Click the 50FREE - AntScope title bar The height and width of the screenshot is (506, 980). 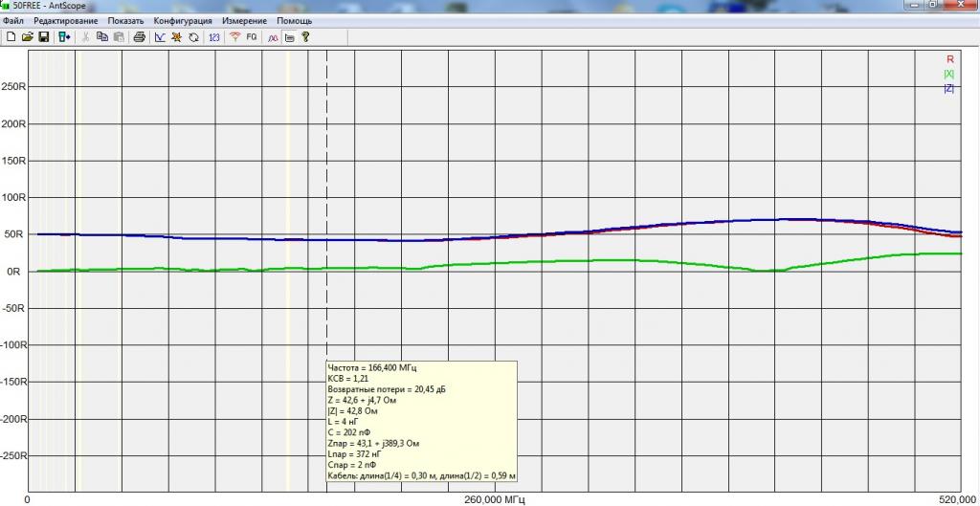pyautogui.click(x=490, y=6)
